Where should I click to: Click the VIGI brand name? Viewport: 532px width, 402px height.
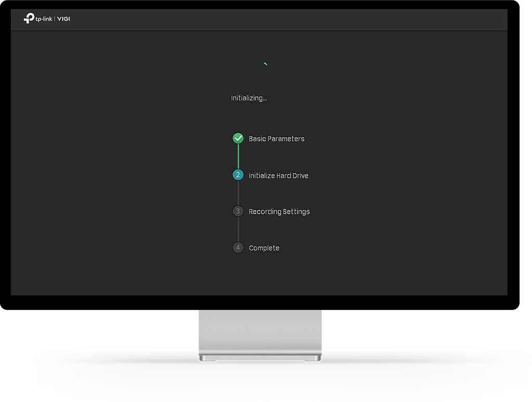63,19
